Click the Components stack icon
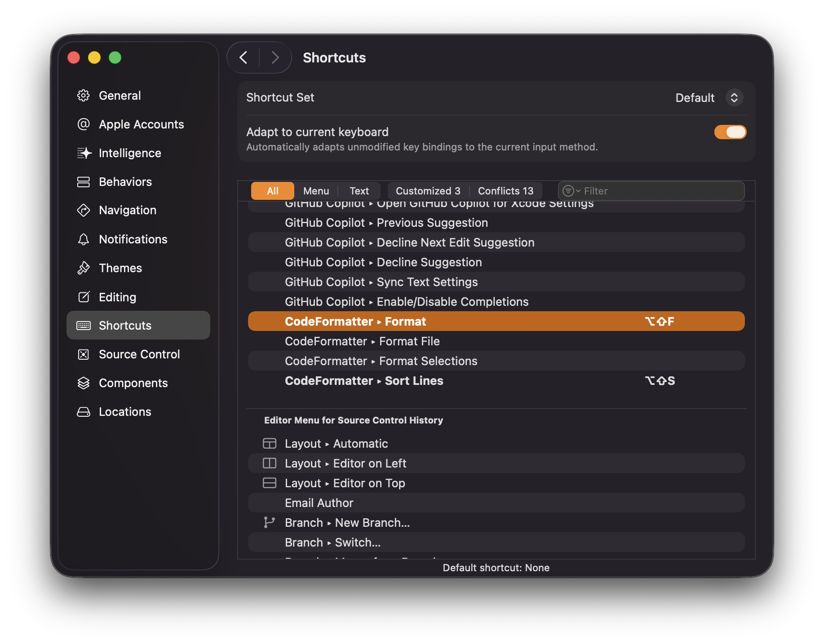This screenshot has height=644, width=824. point(84,383)
